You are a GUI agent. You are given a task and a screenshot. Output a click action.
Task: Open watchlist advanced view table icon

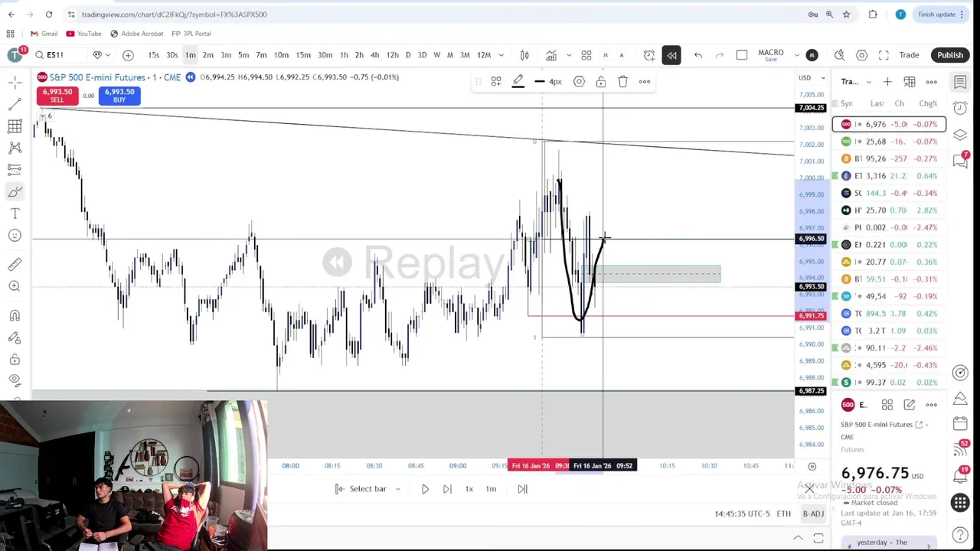910,82
